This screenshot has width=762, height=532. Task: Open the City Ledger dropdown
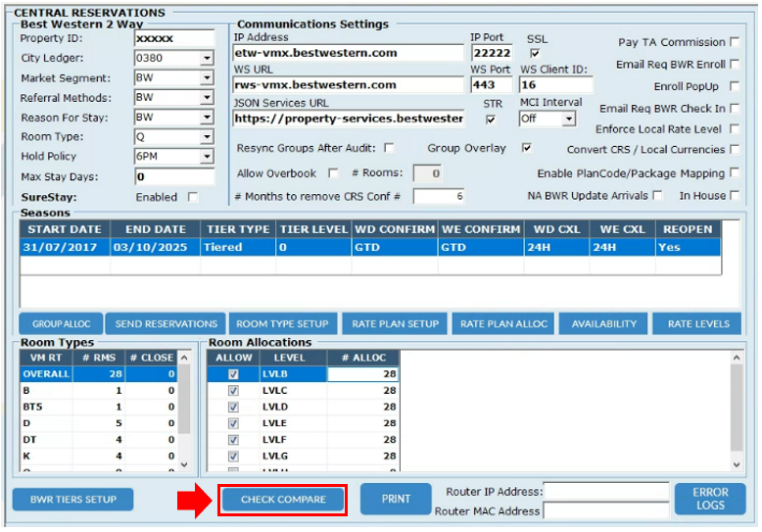click(207, 58)
